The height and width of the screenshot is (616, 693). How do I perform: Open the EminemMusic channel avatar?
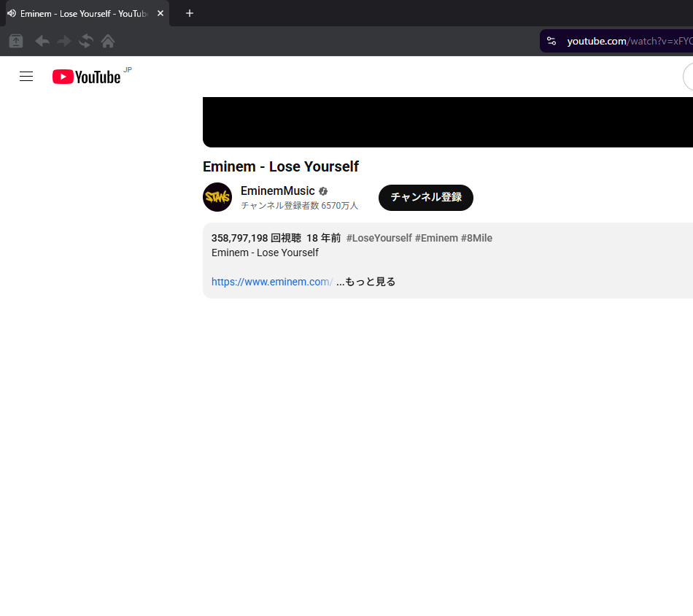click(x=217, y=197)
